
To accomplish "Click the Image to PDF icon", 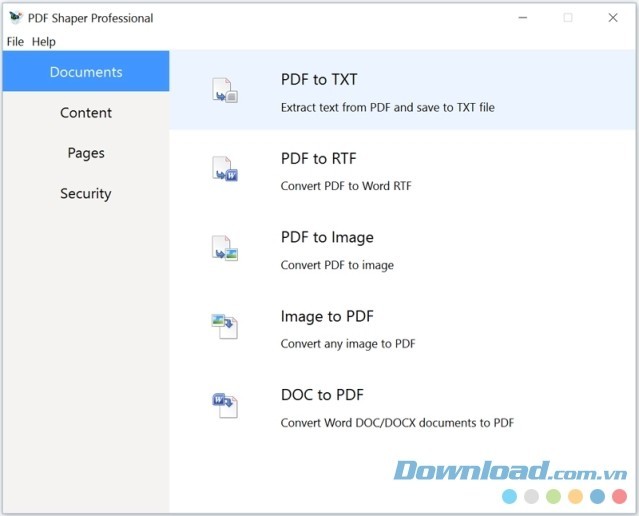I will [x=225, y=326].
